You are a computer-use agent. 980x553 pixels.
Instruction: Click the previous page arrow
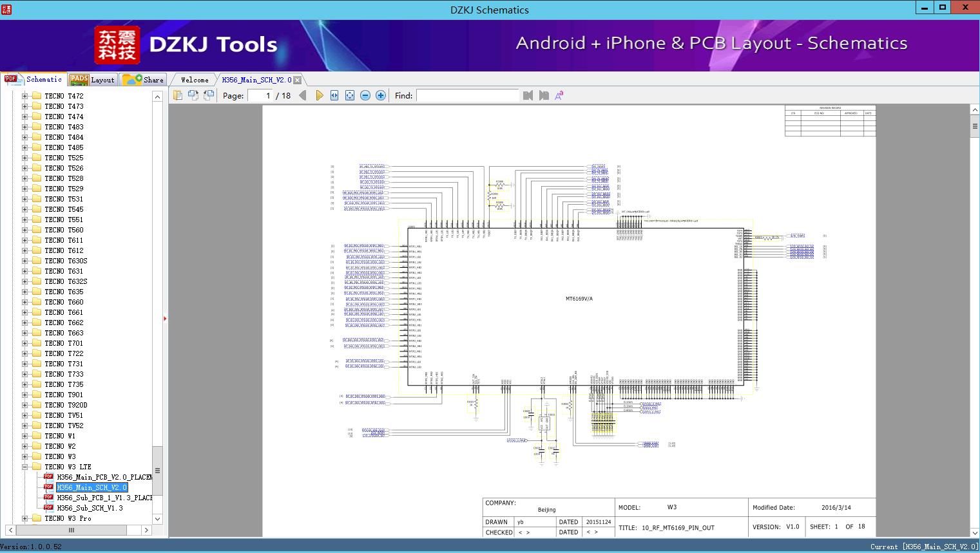tap(303, 95)
